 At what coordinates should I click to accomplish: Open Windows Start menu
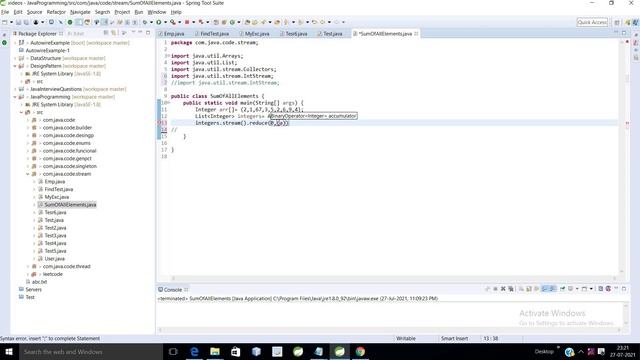point(9,351)
